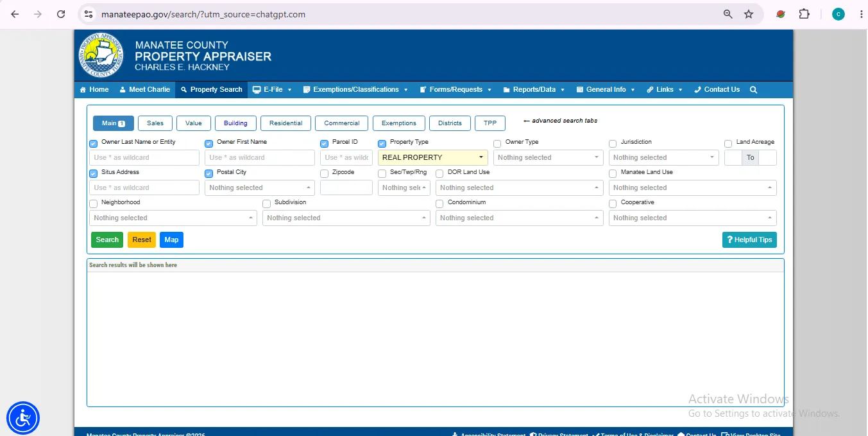Image resolution: width=868 pixels, height=436 pixels.
Task: Expand the General Info menu
Action: (606, 90)
